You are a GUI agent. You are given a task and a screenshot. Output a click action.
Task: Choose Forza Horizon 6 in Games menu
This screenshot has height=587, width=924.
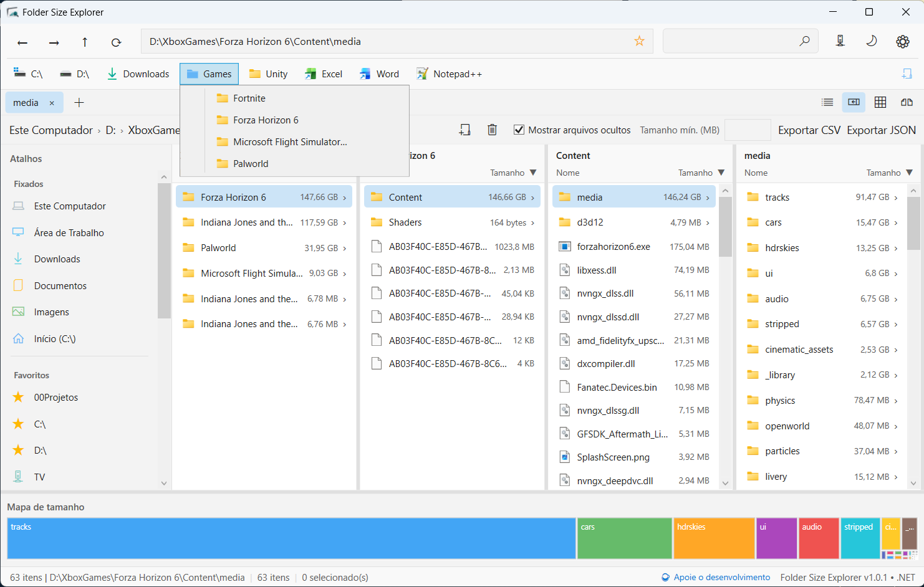point(294,120)
